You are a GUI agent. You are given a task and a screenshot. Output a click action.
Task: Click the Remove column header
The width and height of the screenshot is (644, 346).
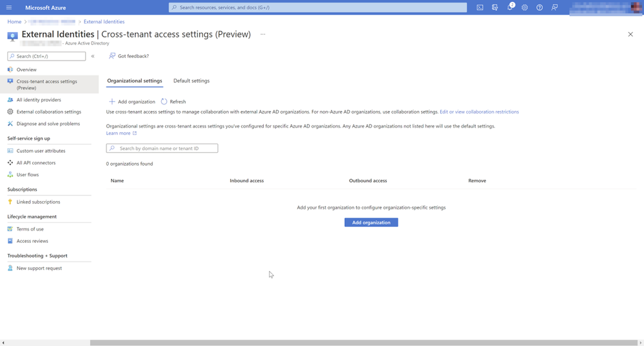477,180
